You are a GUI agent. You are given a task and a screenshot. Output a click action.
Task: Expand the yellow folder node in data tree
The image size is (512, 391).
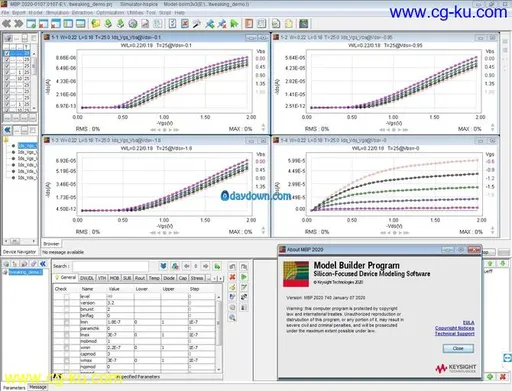click(6, 139)
